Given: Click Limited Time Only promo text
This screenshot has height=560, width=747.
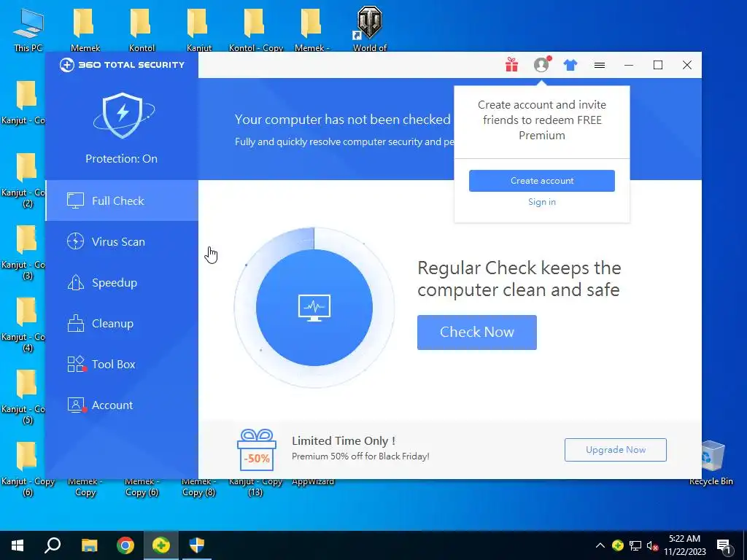Looking at the screenshot, I should pos(344,441).
